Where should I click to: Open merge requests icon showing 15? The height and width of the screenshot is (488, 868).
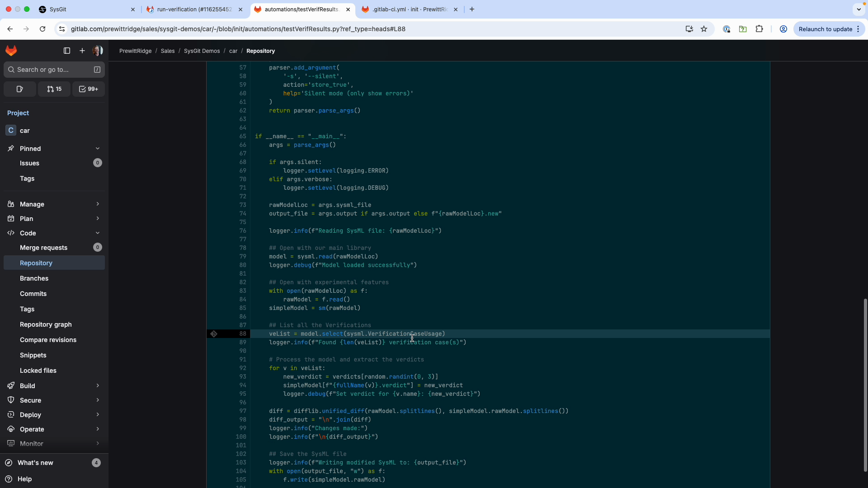pos(54,89)
